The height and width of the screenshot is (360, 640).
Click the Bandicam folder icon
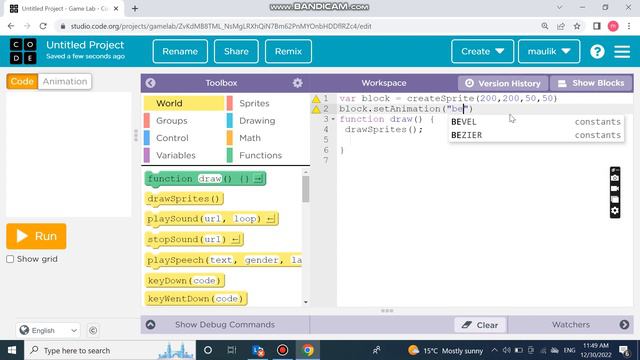point(615,200)
